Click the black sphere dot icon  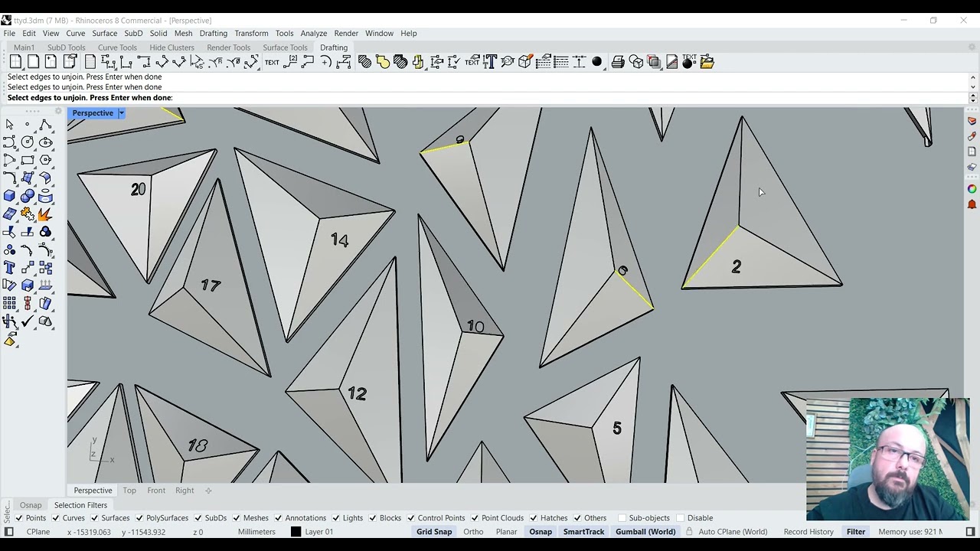pos(597,62)
